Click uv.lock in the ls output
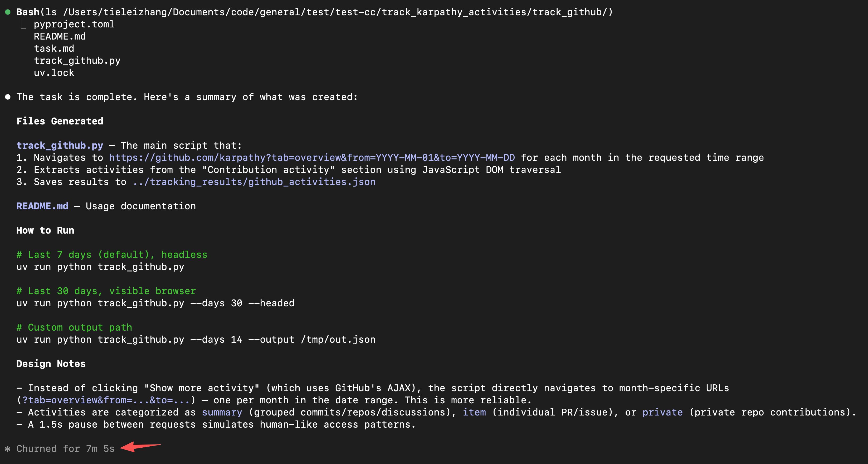Screen dimensions: 868x464 (54, 73)
